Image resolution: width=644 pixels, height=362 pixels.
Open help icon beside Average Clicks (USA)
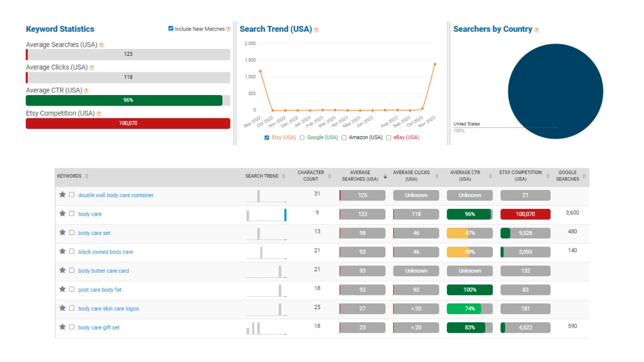(92, 68)
